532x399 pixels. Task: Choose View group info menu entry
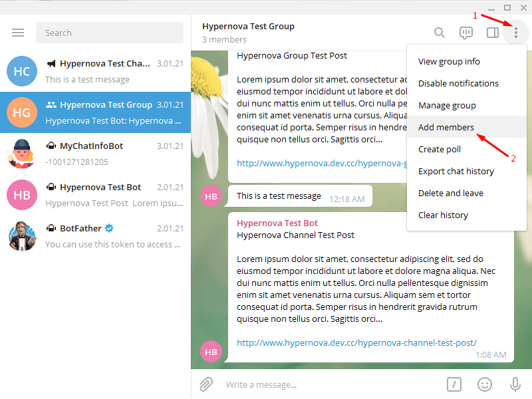pyautogui.click(x=449, y=61)
